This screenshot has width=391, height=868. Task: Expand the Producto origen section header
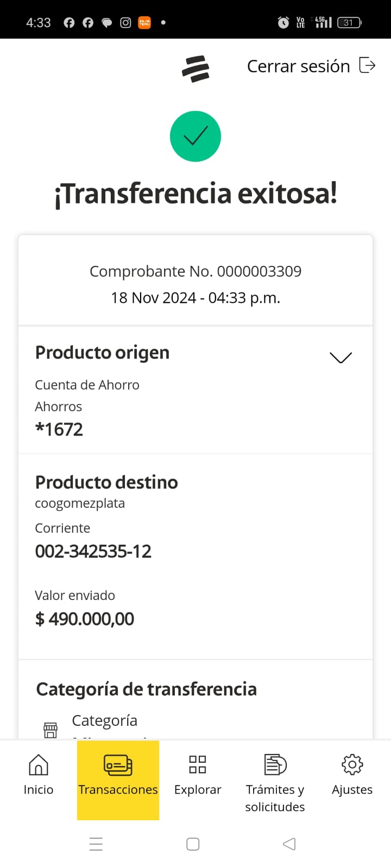point(103,353)
